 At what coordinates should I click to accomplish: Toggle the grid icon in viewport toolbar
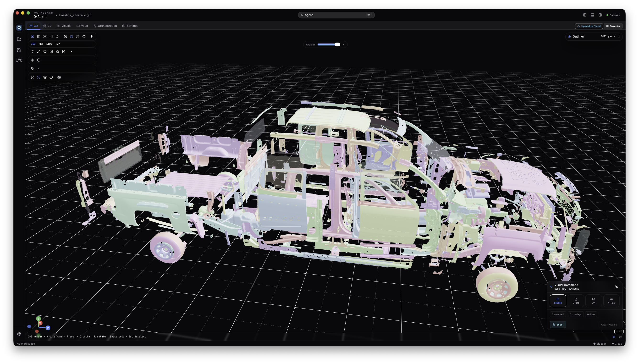click(x=39, y=37)
